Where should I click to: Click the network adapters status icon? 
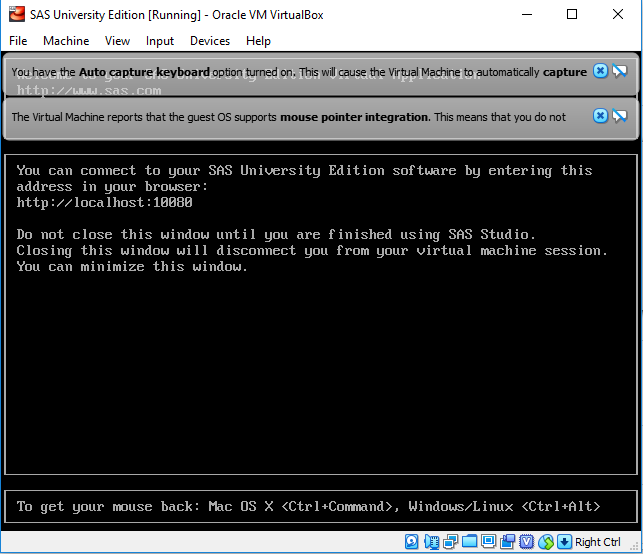pos(450,542)
